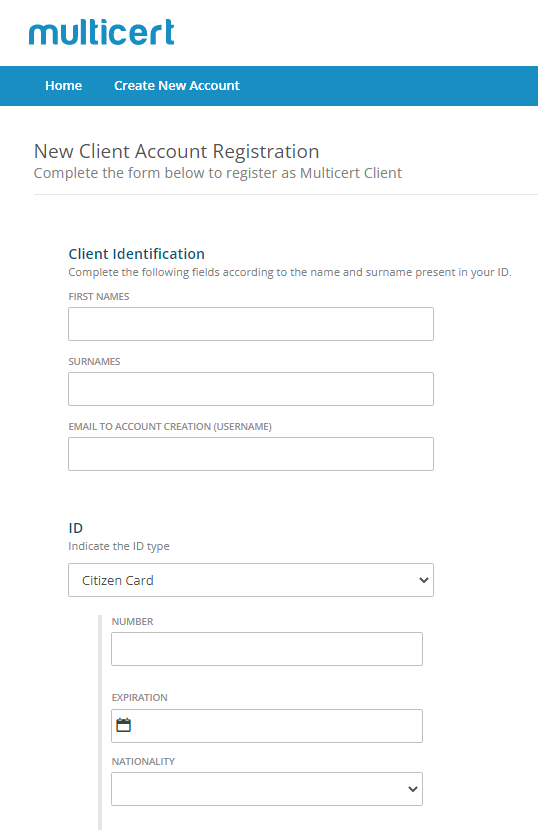This screenshot has width=538, height=840.
Task: Expand the Citizen Card ID type dropdown
Action: click(251, 580)
